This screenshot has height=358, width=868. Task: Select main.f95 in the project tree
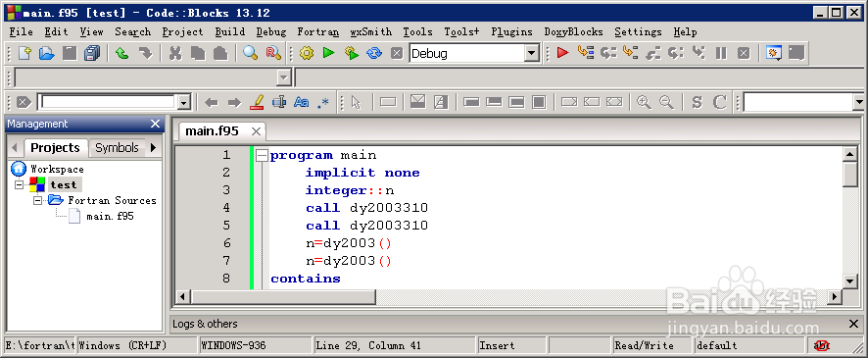tap(110, 216)
